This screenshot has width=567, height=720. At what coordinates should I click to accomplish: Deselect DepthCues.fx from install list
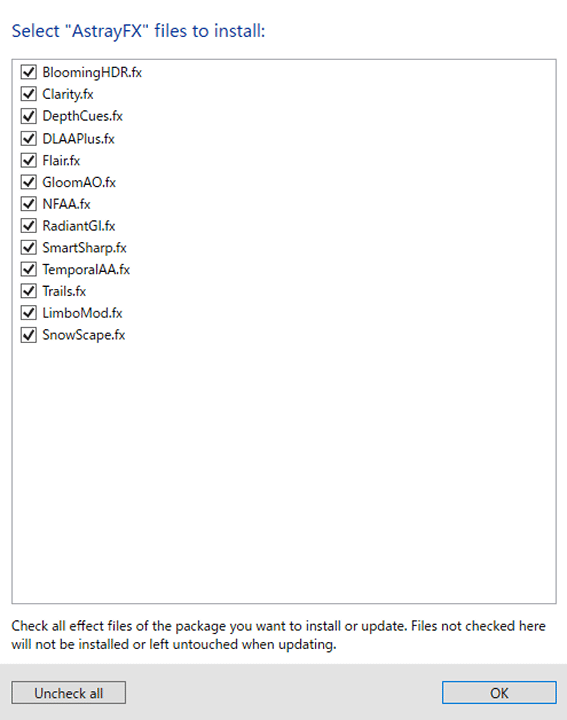click(28, 116)
